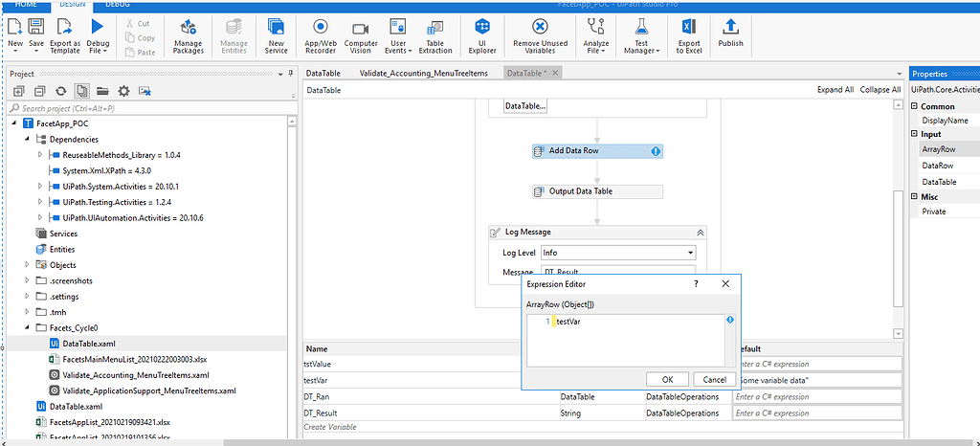Screen dimensions: 980x446
Task: Refresh the Project panel tree
Action: (60, 91)
